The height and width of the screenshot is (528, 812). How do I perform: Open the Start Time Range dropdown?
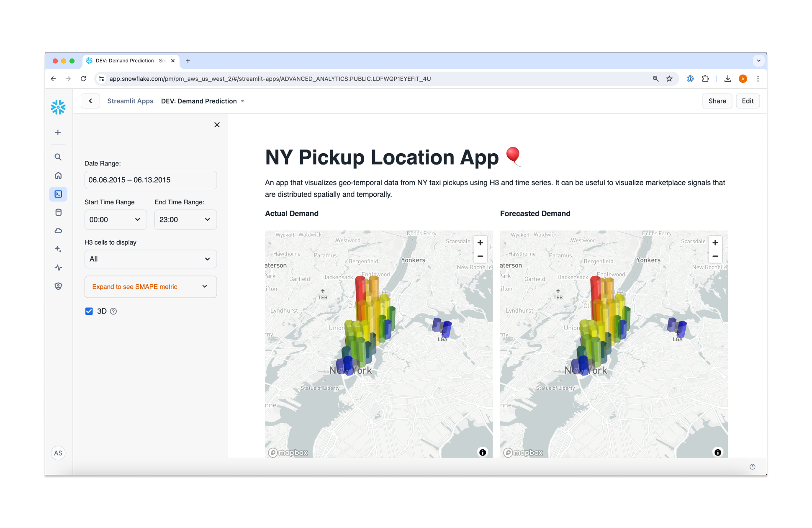point(116,219)
